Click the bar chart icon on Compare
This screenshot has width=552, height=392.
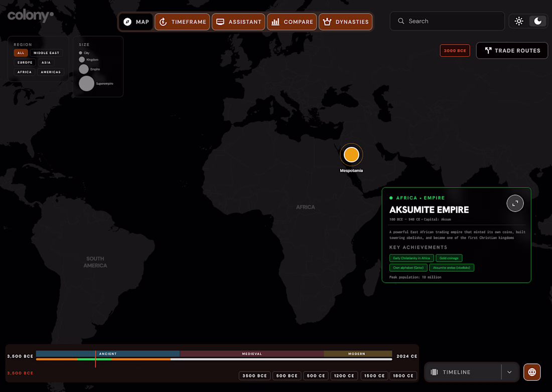click(275, 22)
